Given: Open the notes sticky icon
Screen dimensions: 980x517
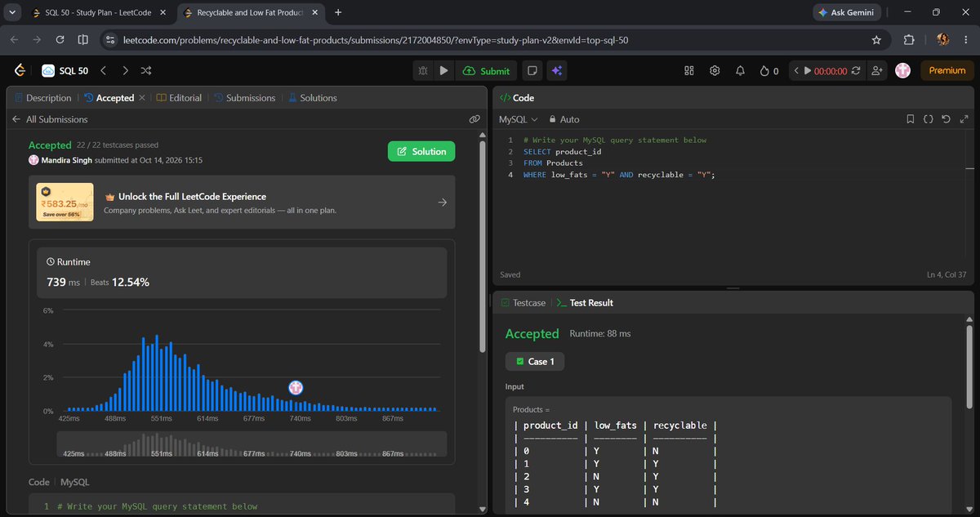Looking at the screenshot, I should [532, 71].
